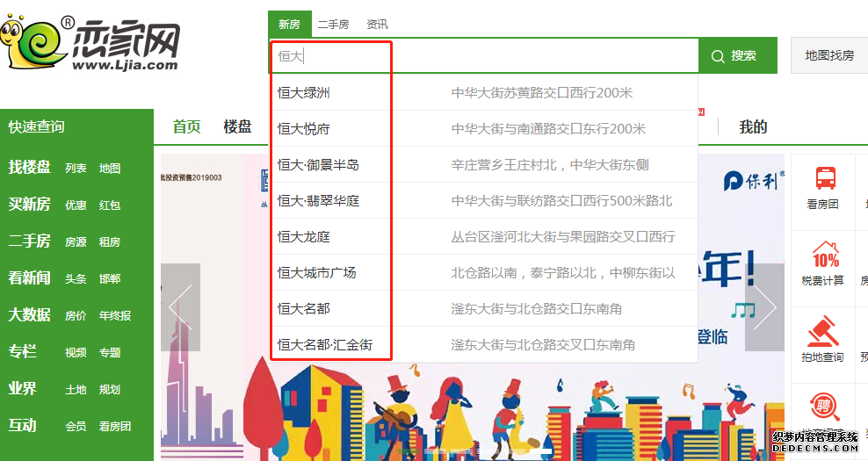
Task: Select suggestion 恒大悦府
Action: click(303, 129)
